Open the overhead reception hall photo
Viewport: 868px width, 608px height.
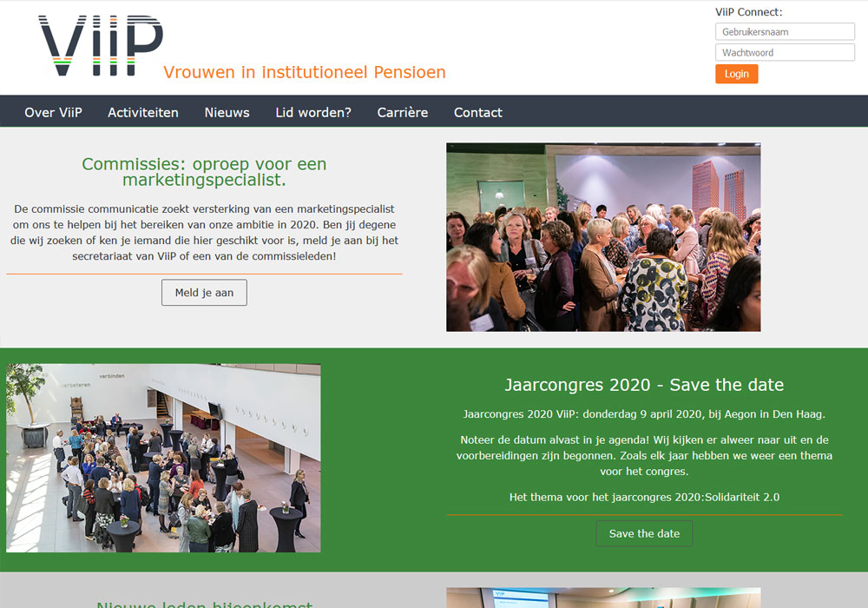pyautogui.click(x=163, y=458)
